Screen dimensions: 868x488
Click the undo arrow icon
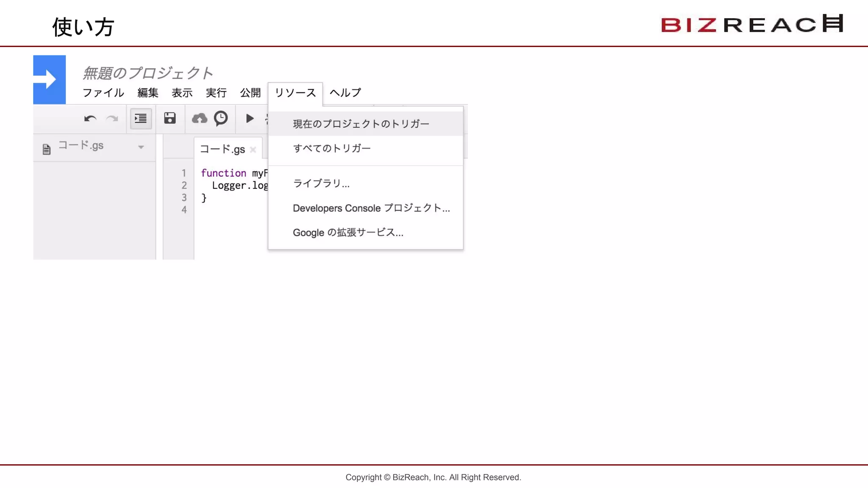click(x=90, y=119)
